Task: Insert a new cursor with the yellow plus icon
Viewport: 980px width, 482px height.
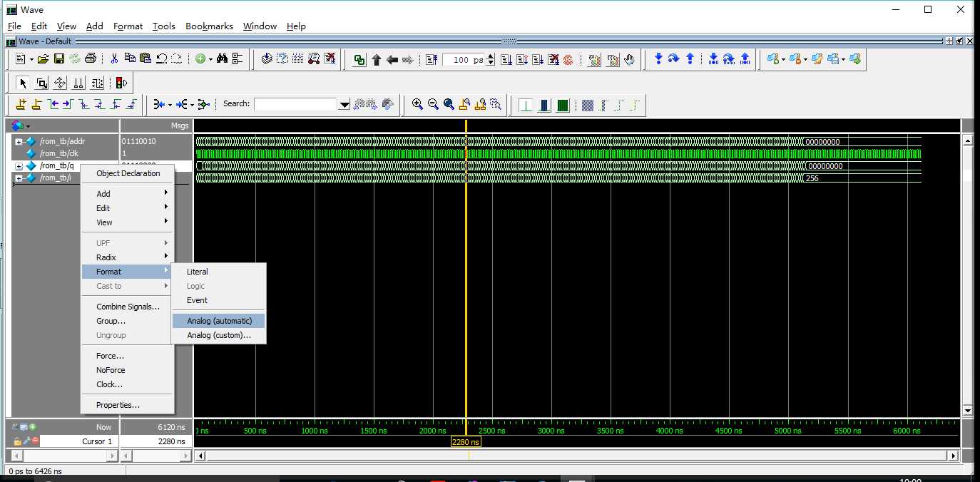Action: [x=21, y=104]
